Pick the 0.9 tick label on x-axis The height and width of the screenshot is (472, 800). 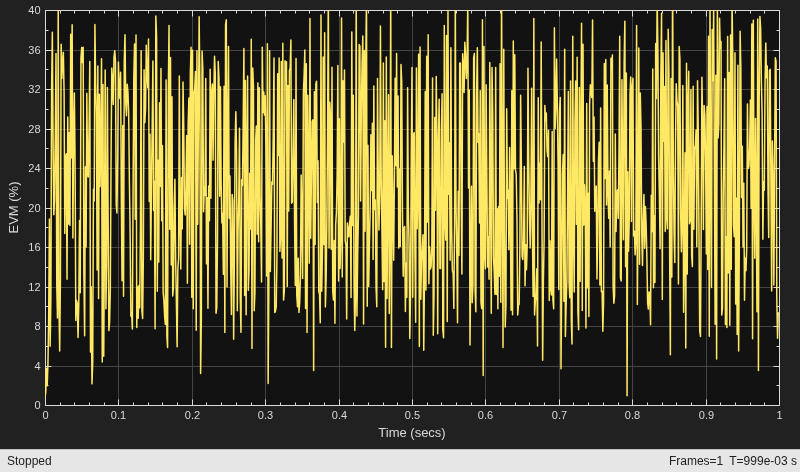706,415
